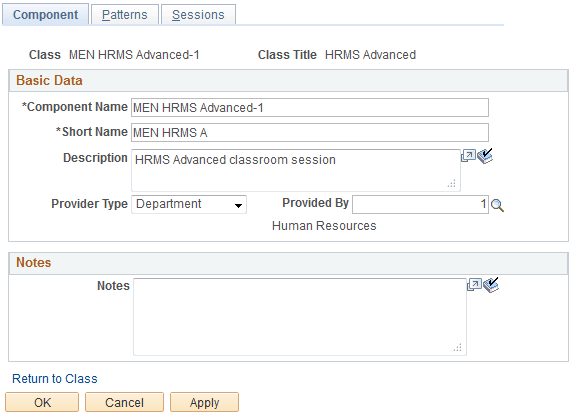Switch to the Patterns tab

[x=125, y=15]
